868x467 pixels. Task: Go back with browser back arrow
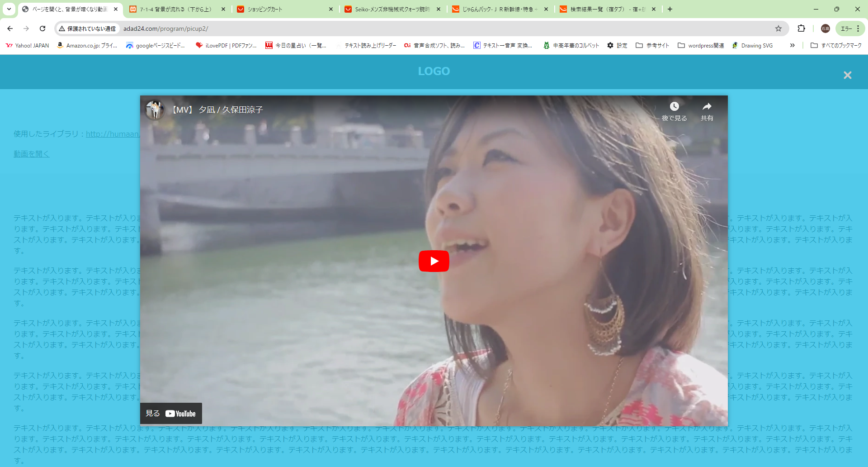coord(10,29)
